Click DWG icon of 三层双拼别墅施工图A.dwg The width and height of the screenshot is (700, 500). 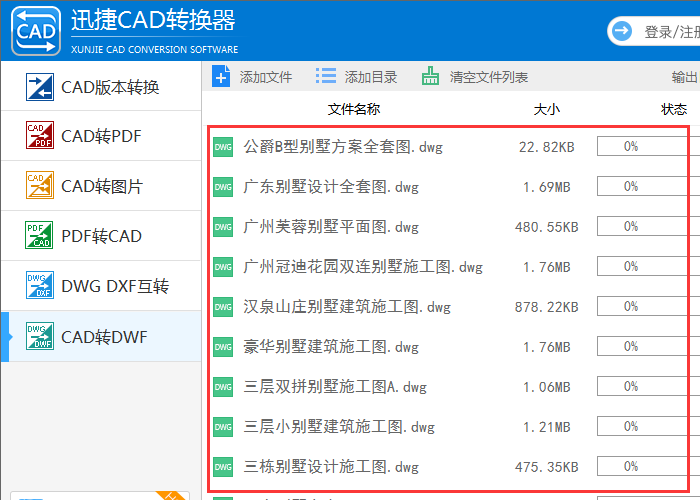point(223,387)
